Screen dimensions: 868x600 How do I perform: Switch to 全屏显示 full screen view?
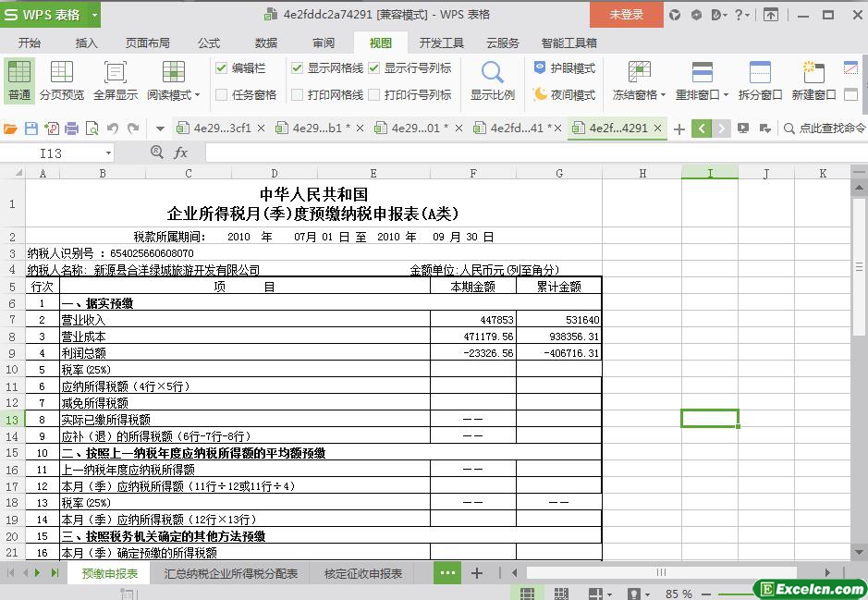(115, 74)
